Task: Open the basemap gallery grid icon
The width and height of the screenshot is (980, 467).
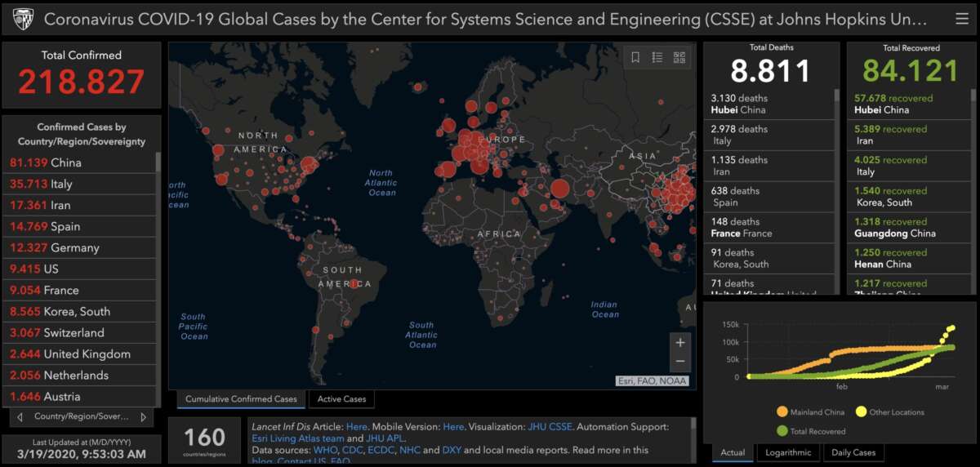Action: [x=679, y=57]
